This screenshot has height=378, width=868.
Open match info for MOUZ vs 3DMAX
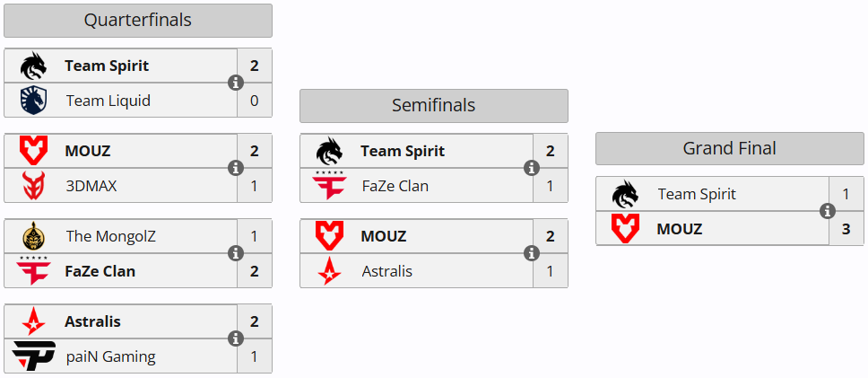[236, 169]
